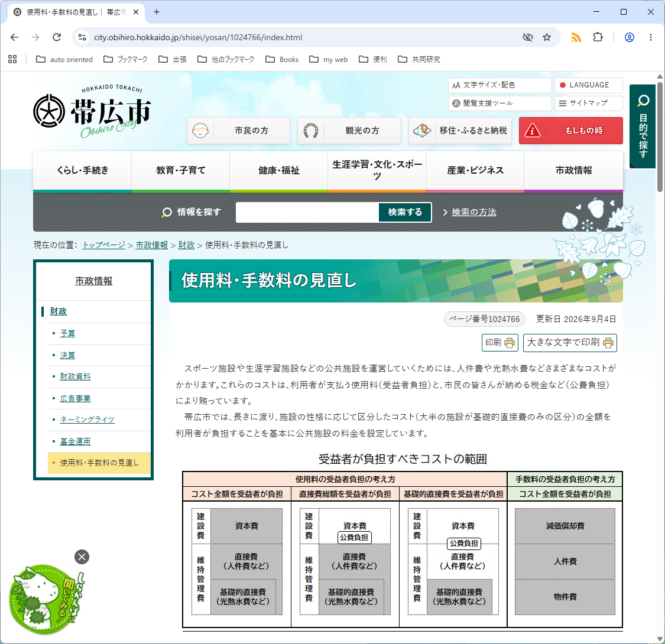Screen dimensions: 665x644
Task: Open 財政資料 sidebar link
Action: pos(75,376)
